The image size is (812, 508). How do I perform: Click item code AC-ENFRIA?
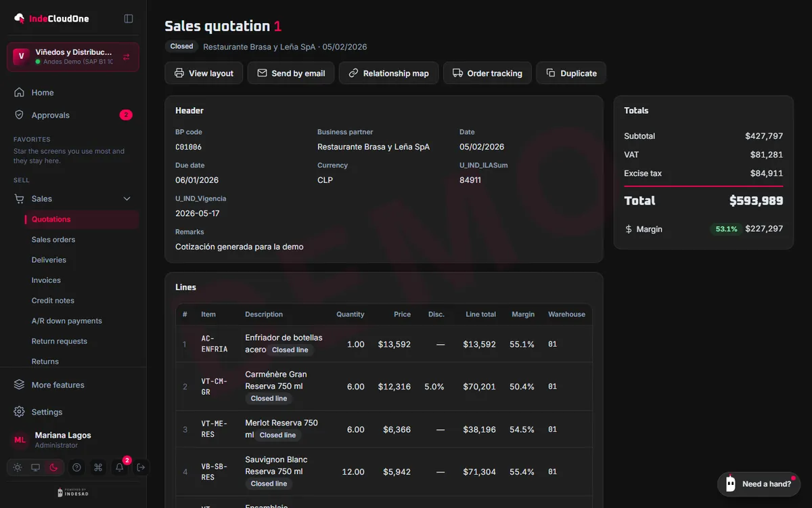(x=215, y=344)
